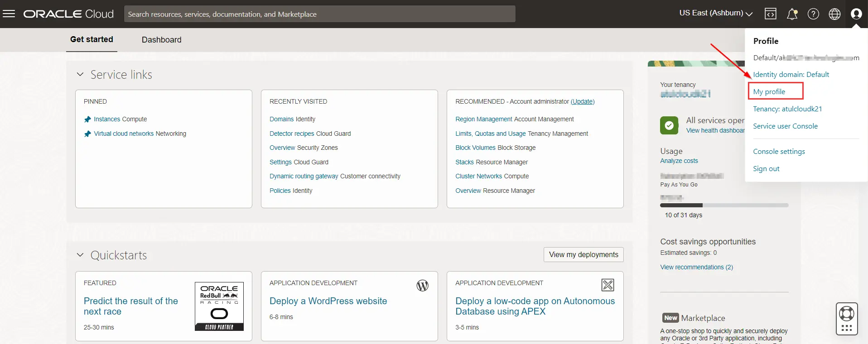Click the View my deployments button

coord(583,254)
